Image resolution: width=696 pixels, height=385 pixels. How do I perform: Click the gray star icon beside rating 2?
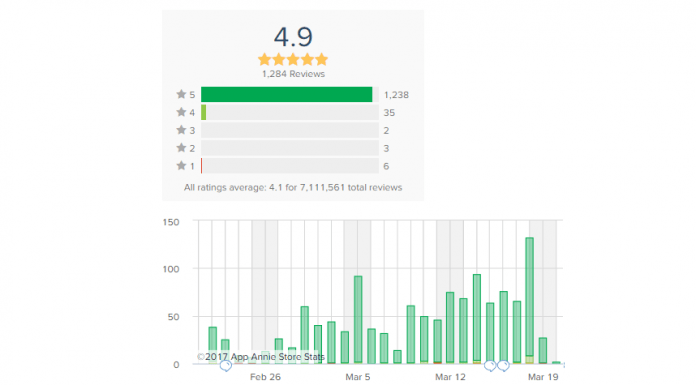pyautogui.click(x=181, y=147)
